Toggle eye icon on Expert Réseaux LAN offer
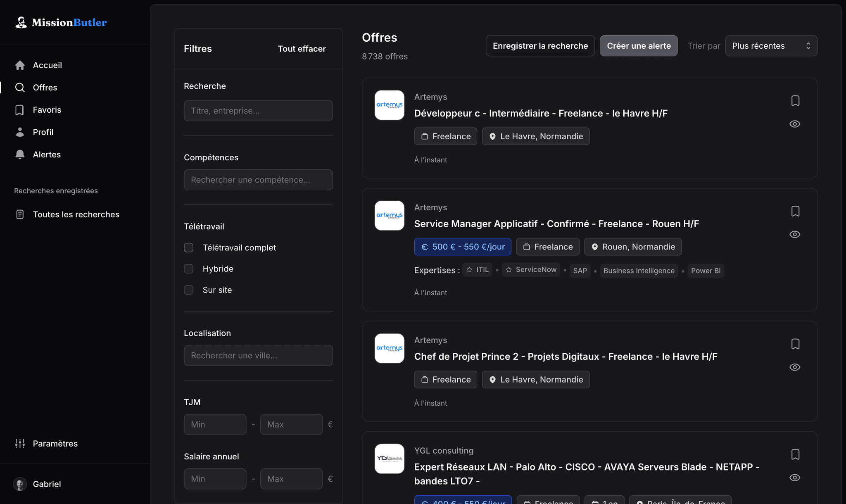Screen dimensions: 846x504 [x=795, y=478]
